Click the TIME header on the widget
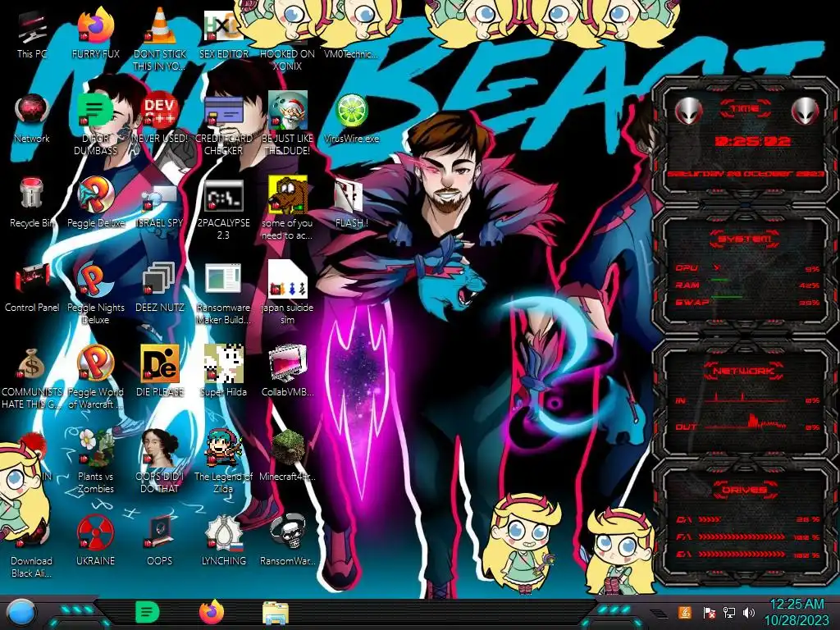840x630 pixels. [745, 109]
